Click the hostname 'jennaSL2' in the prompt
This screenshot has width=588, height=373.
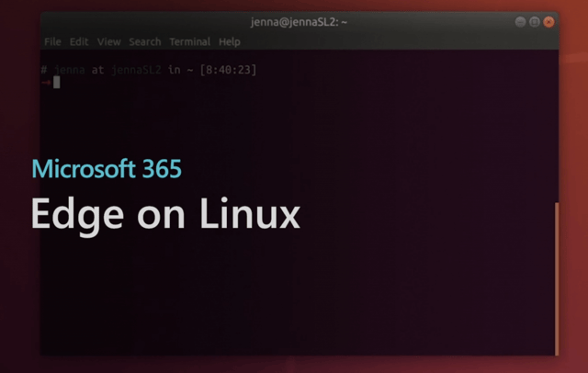point(136,70)
